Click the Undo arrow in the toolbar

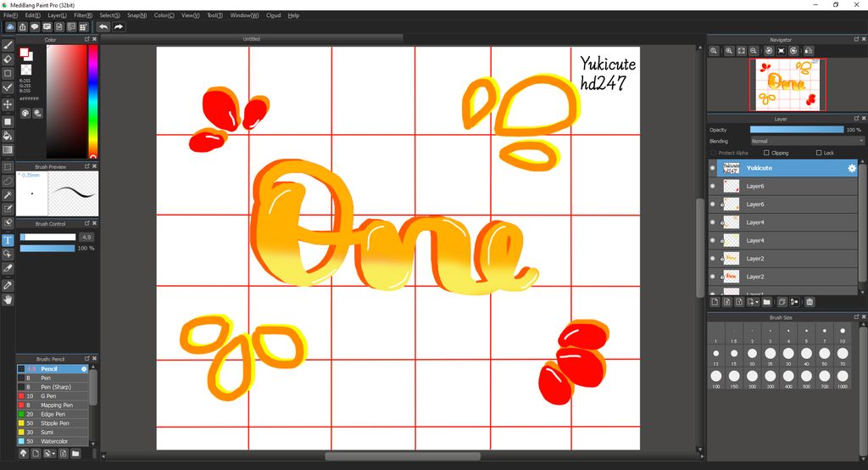coord(103,26)
